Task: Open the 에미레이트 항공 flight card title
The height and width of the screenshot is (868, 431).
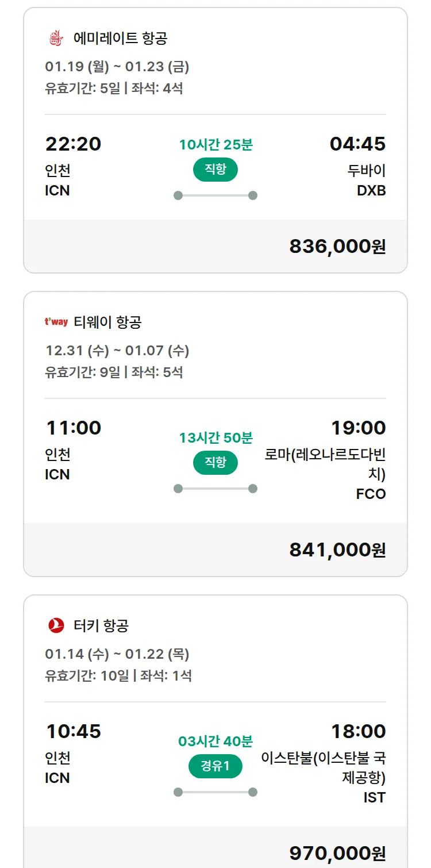Action: click(120, 39)
